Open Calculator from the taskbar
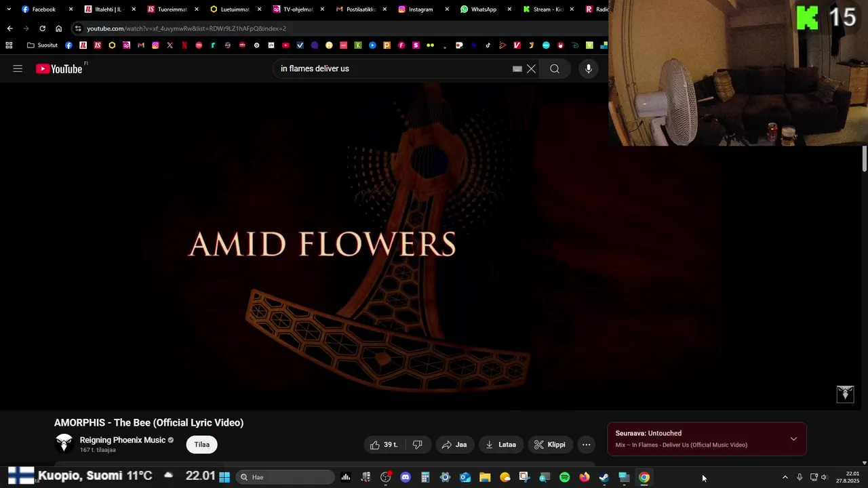 click(425, 477)
